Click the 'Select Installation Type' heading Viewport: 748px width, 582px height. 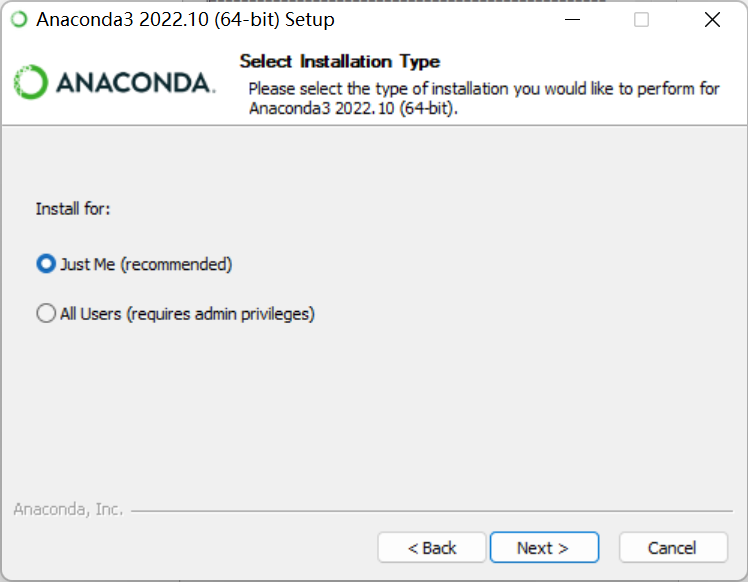click(x=340, y=61)
